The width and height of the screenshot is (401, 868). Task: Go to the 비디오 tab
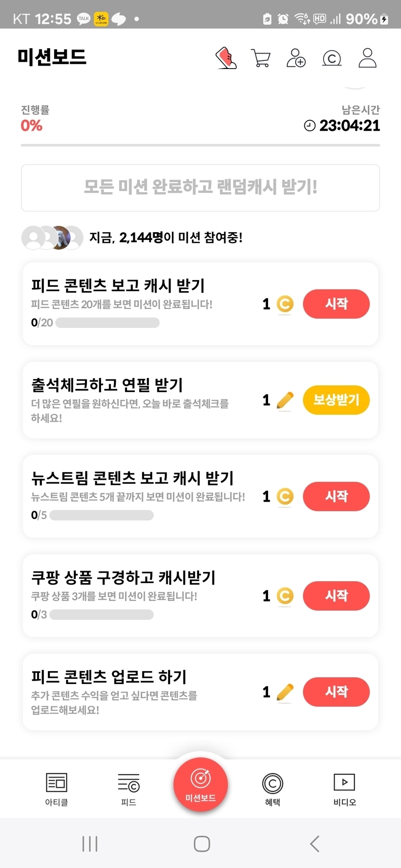pos(344,788)
